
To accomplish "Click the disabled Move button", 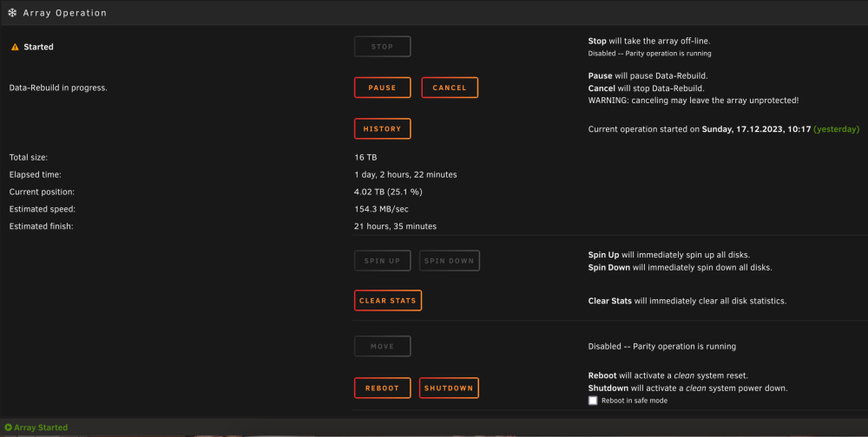I will coord(383,346).
